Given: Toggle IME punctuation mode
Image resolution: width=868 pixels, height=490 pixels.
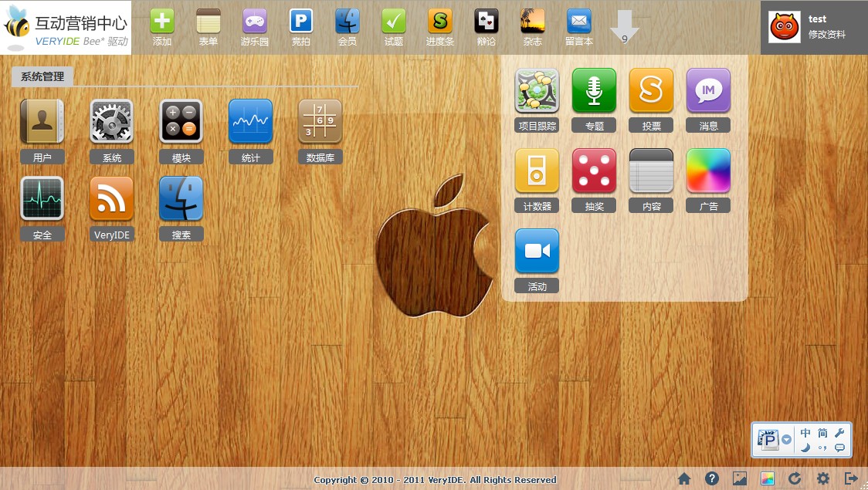Looking at the screenshot, I should (x=822, y=448).
